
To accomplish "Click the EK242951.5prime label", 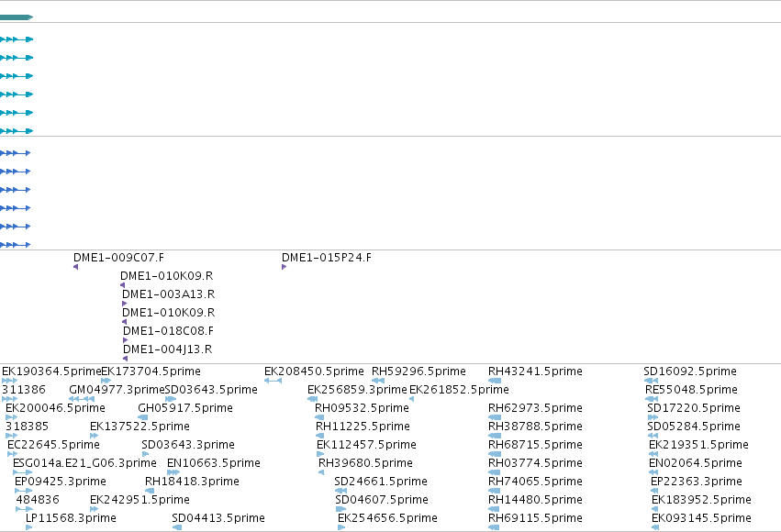I will click(x=140, y=500).
